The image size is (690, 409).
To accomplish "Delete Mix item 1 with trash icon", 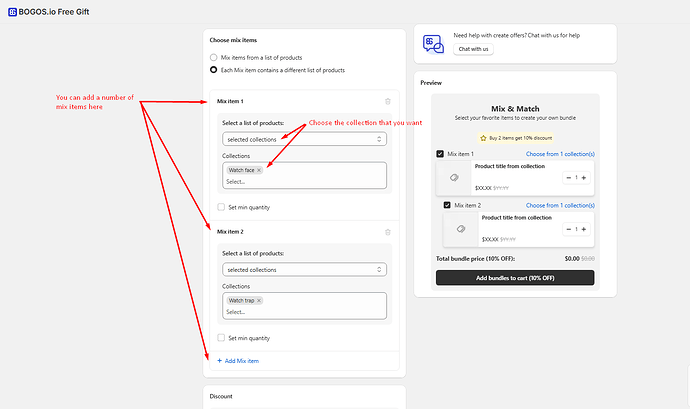I will click(388, 101).
